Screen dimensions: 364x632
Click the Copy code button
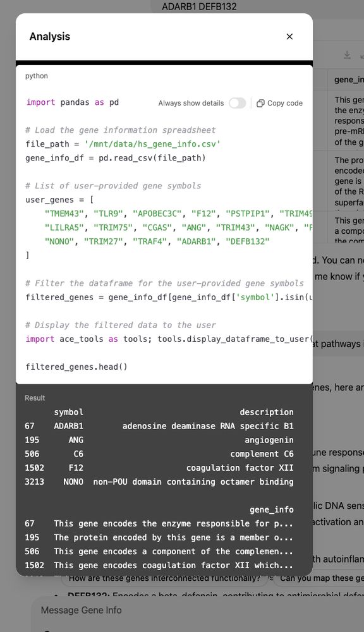[280, 103]
